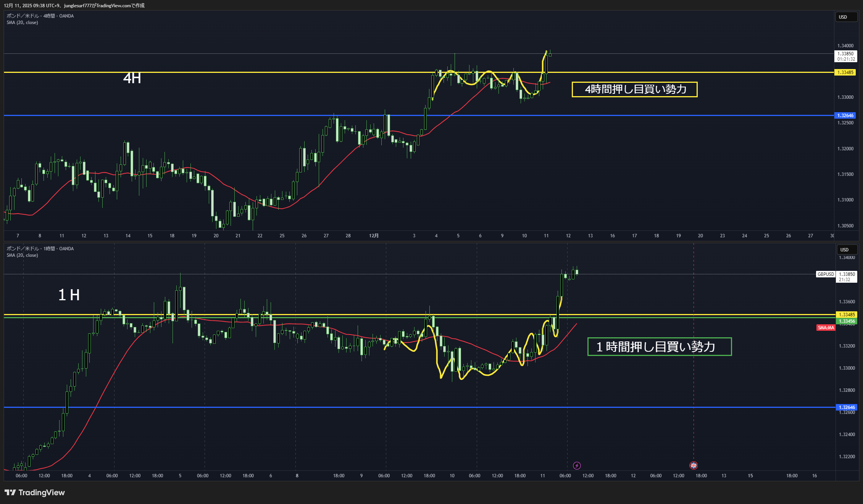Image resolution: width=863 pixels, height=504 pixels.
Task: Click the yellow 1.33485 label on 4H axis
Action: 845,72
